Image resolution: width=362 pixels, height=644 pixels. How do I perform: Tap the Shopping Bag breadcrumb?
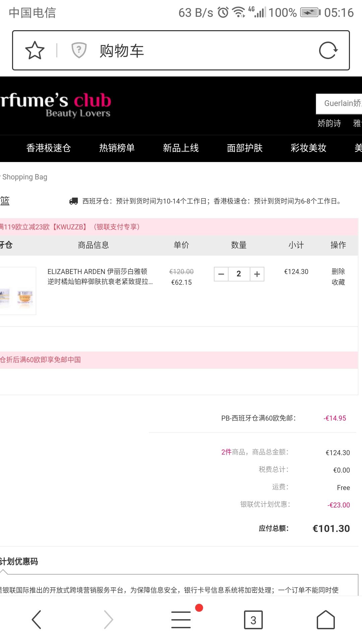coord(24,177)
